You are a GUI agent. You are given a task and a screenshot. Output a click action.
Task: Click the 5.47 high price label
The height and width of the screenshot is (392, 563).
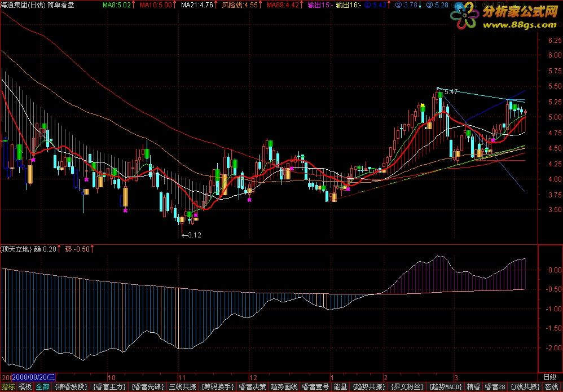click(451, 92)
